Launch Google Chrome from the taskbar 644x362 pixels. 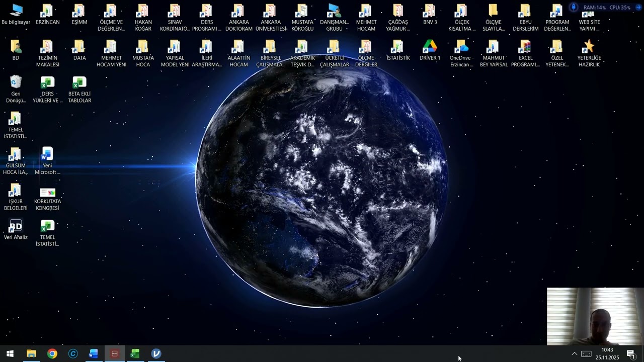52,354
